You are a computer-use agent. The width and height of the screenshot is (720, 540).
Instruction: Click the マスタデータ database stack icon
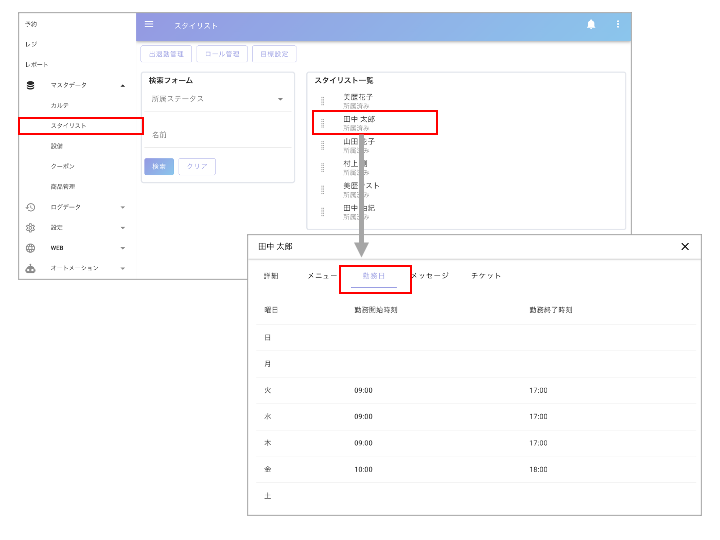[x=30, y=85]
